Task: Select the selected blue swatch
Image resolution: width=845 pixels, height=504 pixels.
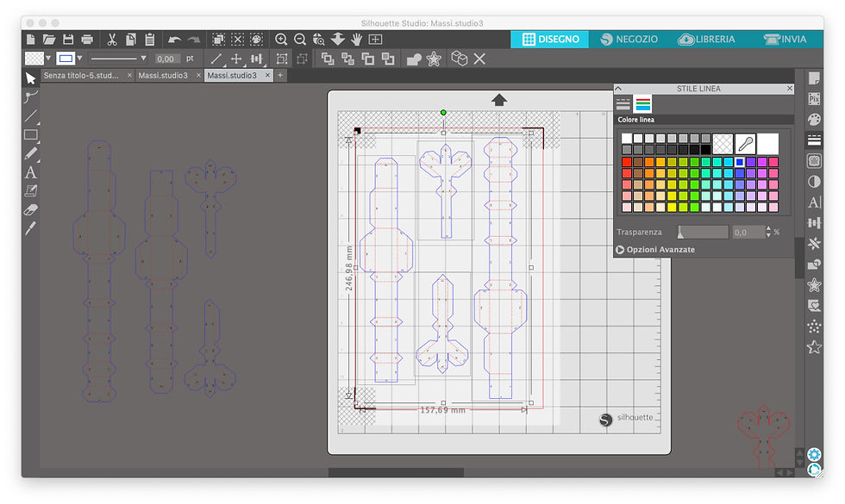Action: 740,162
